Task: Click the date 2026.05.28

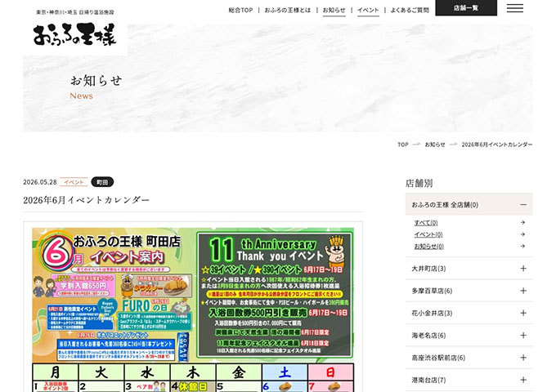Action: point(40,182)
